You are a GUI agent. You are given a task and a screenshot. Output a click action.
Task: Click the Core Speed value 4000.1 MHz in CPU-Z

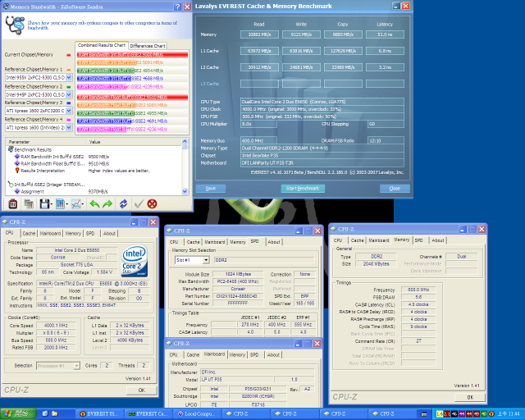coord(56,326)
